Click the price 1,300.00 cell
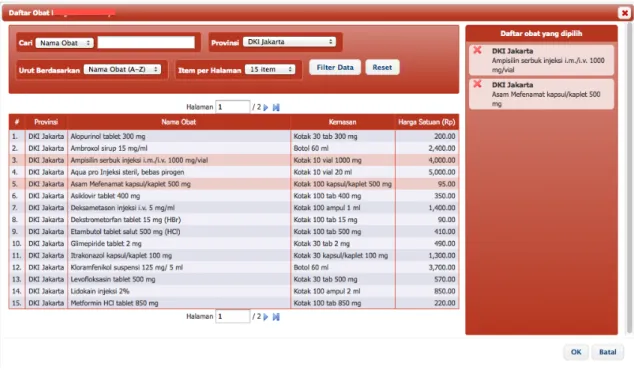Viewport: 634px width, 370px height. pyautogui.click(x=427, y=256)
